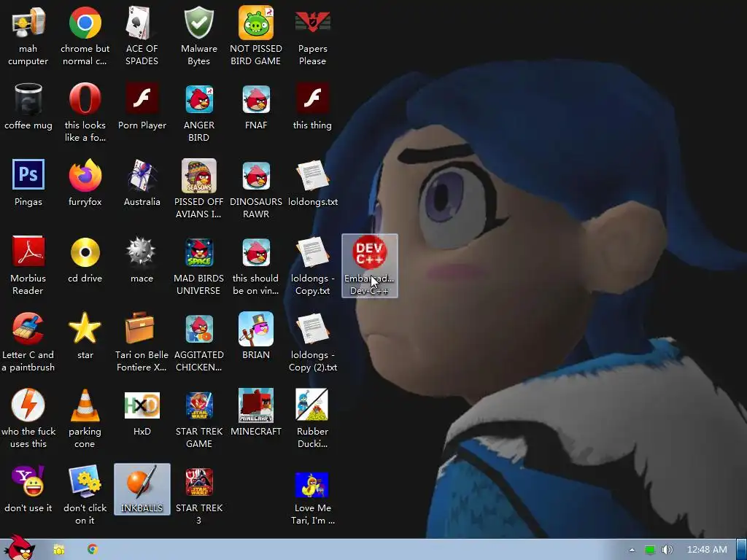This screenshot has width=747, height=560.
Task: Select the Papers Please icon
Action: pyautogui.click(x=312, y=36)
